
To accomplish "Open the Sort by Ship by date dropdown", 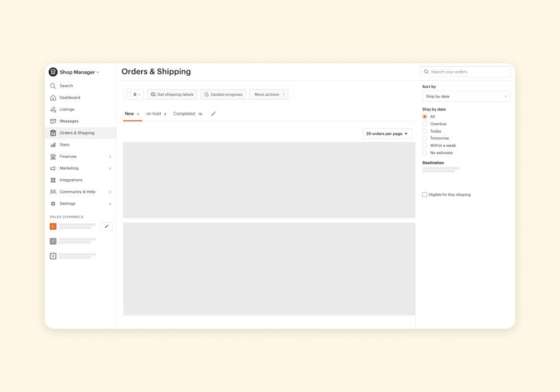I will tap(466, 96).
